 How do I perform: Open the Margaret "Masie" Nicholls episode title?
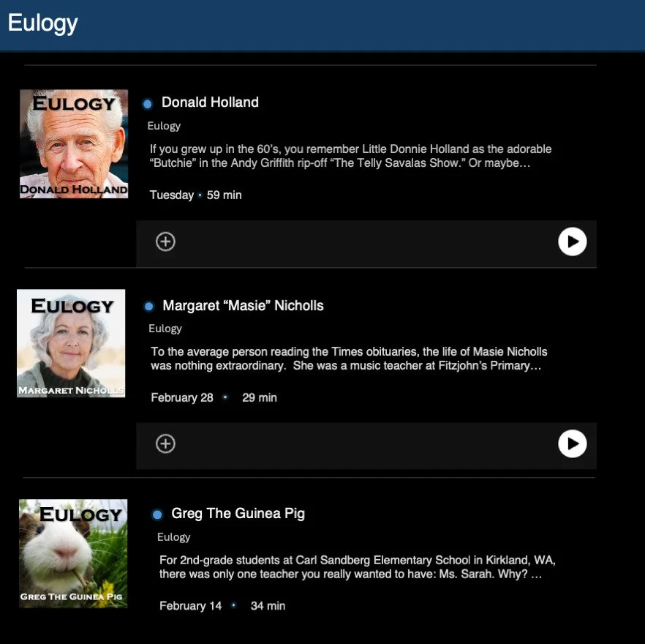point(243,305)
